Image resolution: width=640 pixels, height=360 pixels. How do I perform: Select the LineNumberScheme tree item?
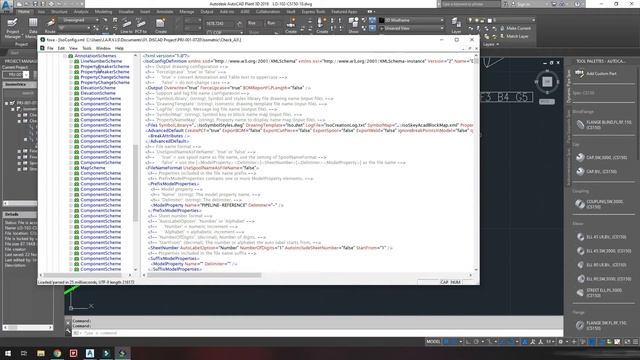(101, 61)
